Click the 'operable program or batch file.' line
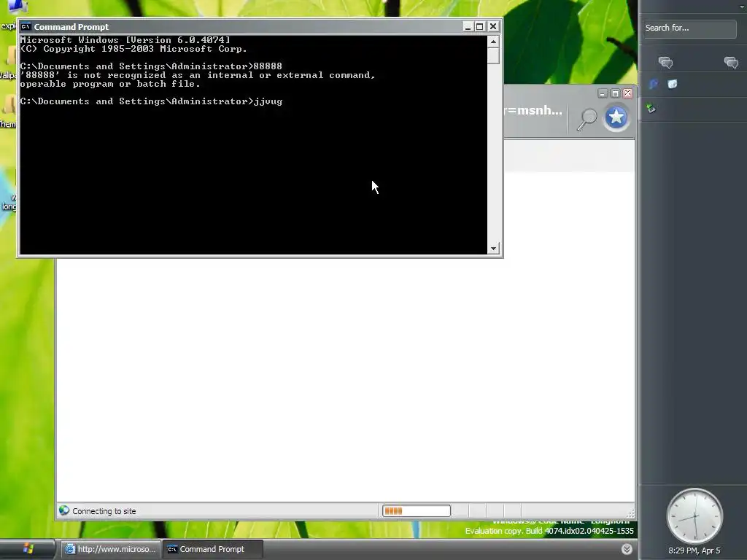 point(110,84)
